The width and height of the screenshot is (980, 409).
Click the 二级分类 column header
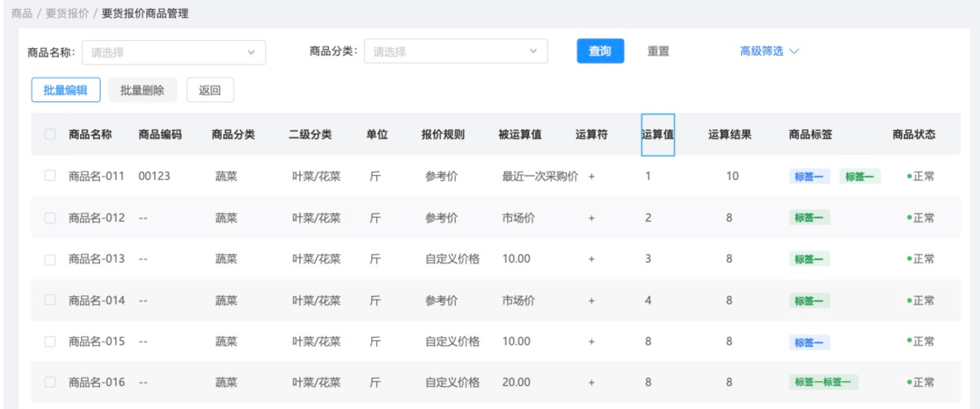310,134
